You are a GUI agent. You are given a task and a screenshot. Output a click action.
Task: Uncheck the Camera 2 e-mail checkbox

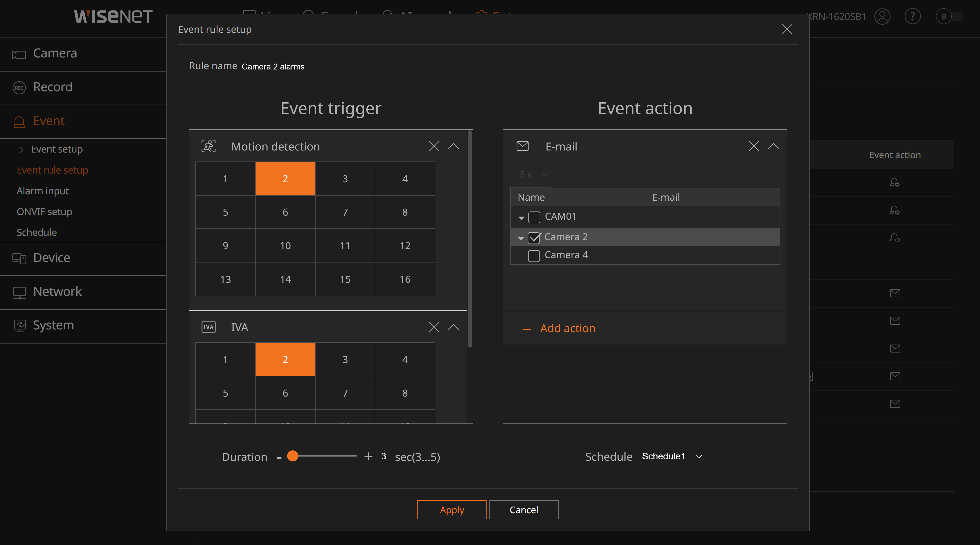click(x=534, y=238)
